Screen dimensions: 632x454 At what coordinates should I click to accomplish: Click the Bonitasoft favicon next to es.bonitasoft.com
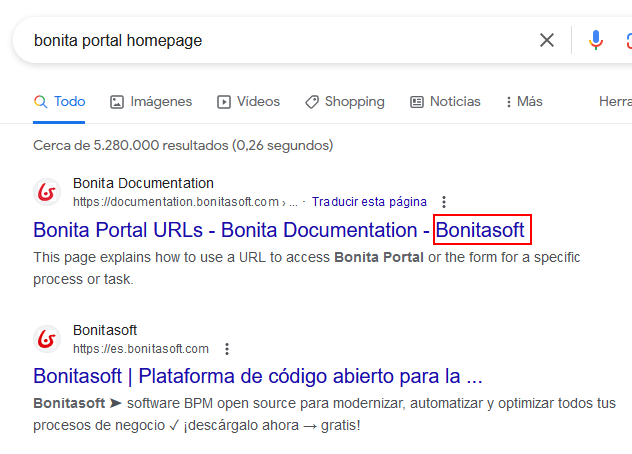(x=47, y=339)
